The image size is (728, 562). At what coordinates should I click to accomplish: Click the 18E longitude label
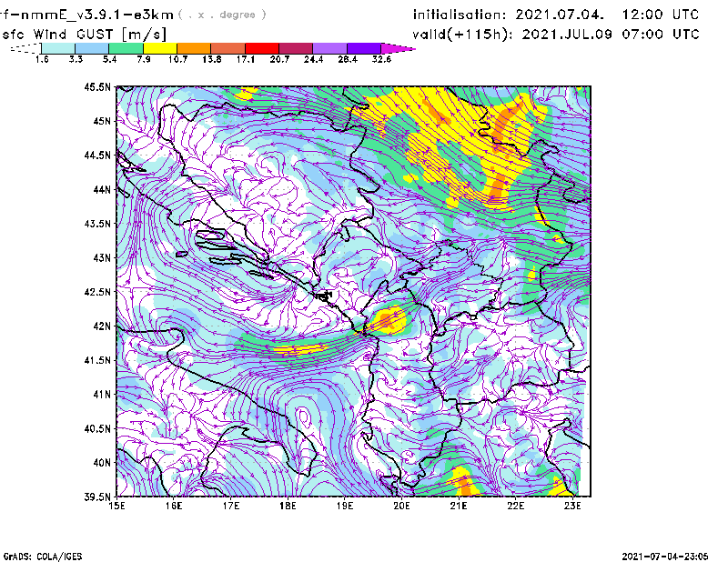point(288,506)
